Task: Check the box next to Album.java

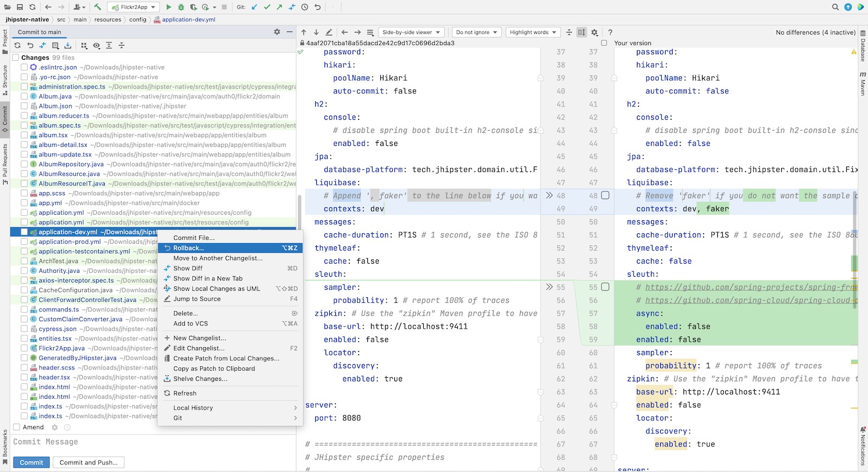Action: pos(24,97)
